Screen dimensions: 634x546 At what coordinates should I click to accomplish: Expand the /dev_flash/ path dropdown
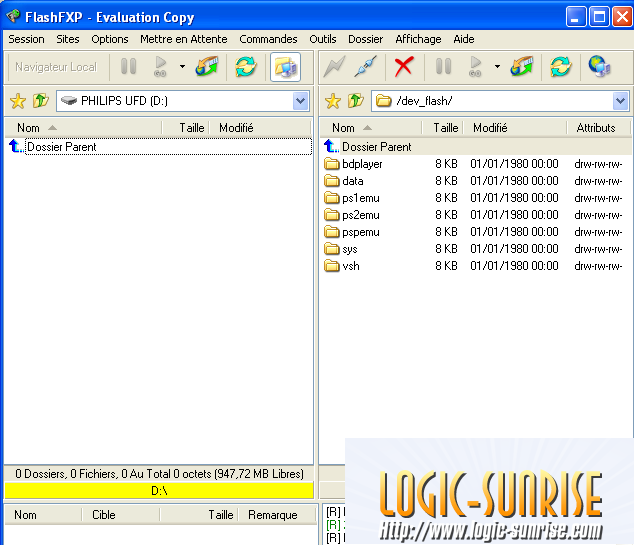[x=621, y=101]
